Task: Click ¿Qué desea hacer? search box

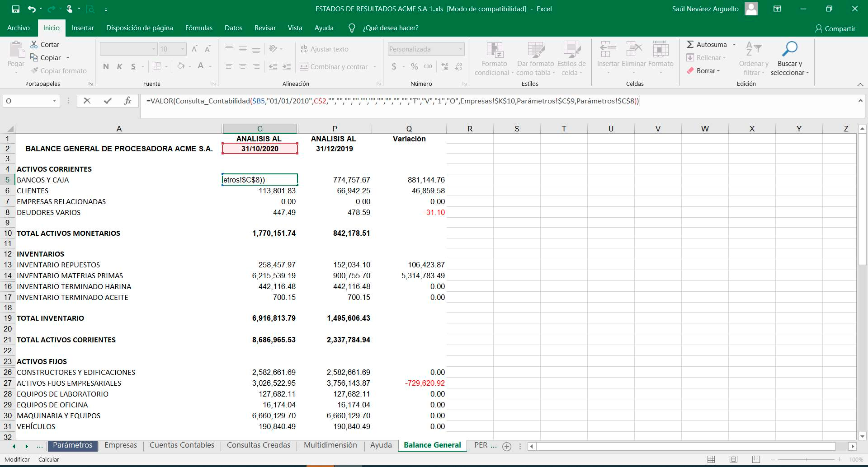Action: (x=390, y=28)
